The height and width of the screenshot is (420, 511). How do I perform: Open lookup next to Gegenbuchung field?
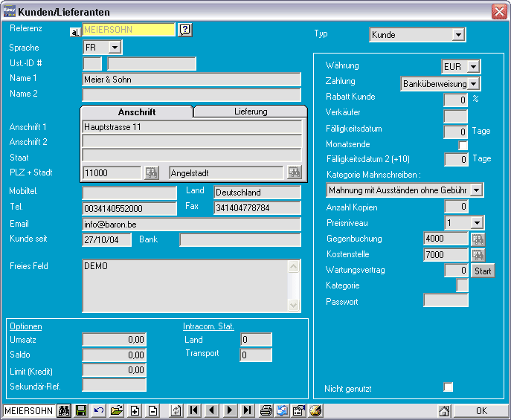click(478, 239)
